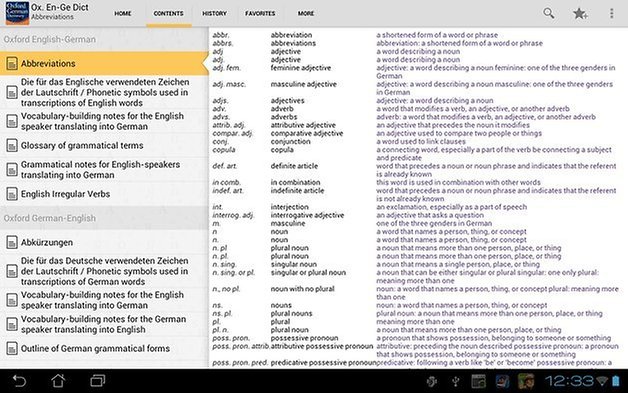Tap the recent apps button
The height and width of the screenshot is (393, 628).
point(97,381)
